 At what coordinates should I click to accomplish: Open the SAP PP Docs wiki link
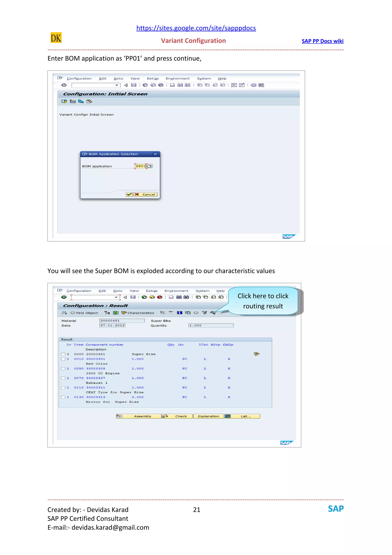point(323,41)
